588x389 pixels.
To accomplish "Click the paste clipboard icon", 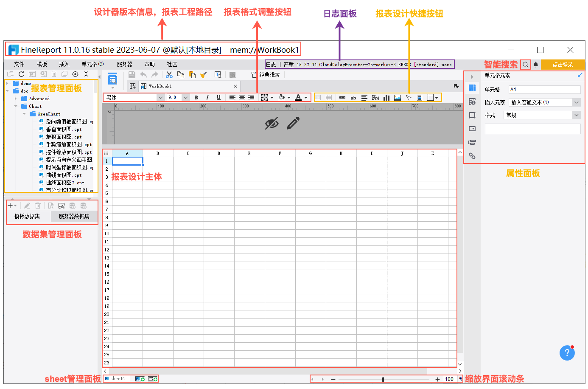I will (192, 75).
